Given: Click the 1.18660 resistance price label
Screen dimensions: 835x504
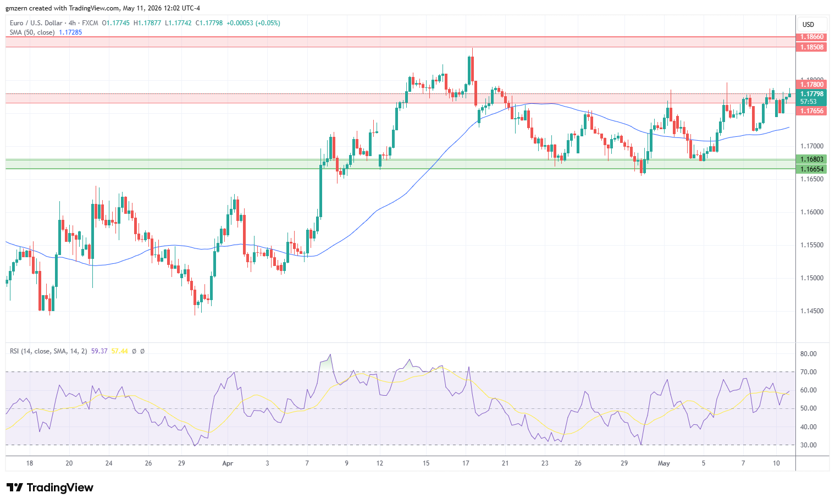Looking at the screenshot, I should 811,37.
